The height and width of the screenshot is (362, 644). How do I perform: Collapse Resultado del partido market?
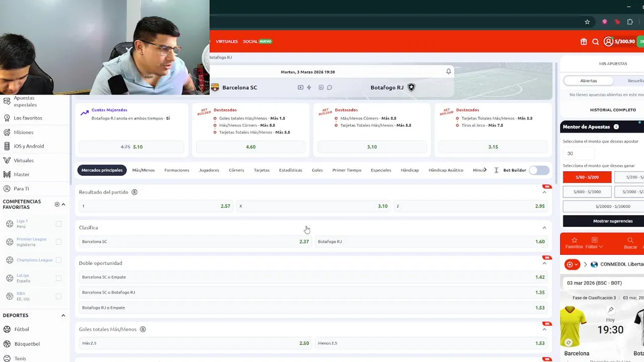tap(544, 192)
